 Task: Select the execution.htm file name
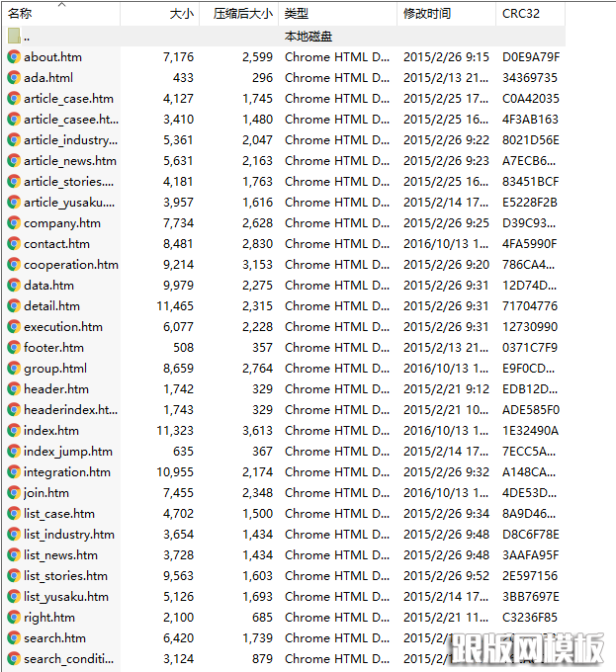tap(62, 327)
